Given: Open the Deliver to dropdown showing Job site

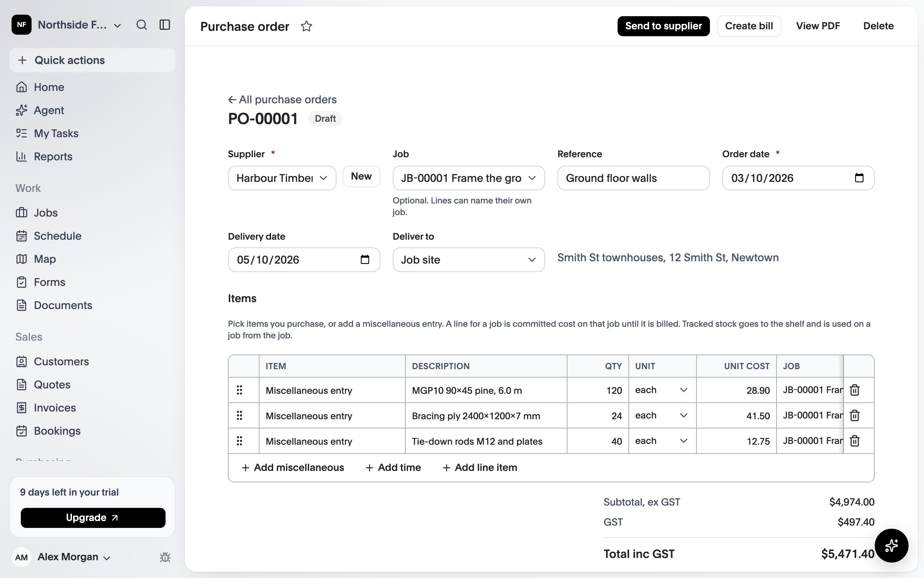Looking at the screenshot, I should tap(469, 260).
